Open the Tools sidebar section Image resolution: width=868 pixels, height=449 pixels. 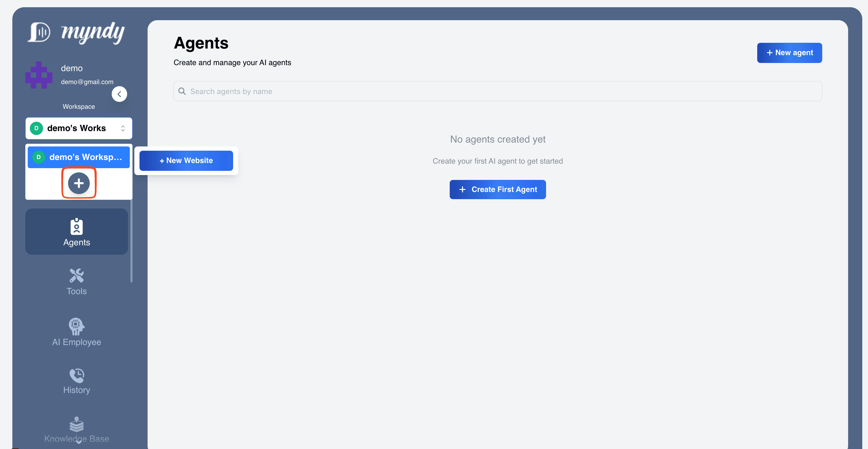point(76,282)
